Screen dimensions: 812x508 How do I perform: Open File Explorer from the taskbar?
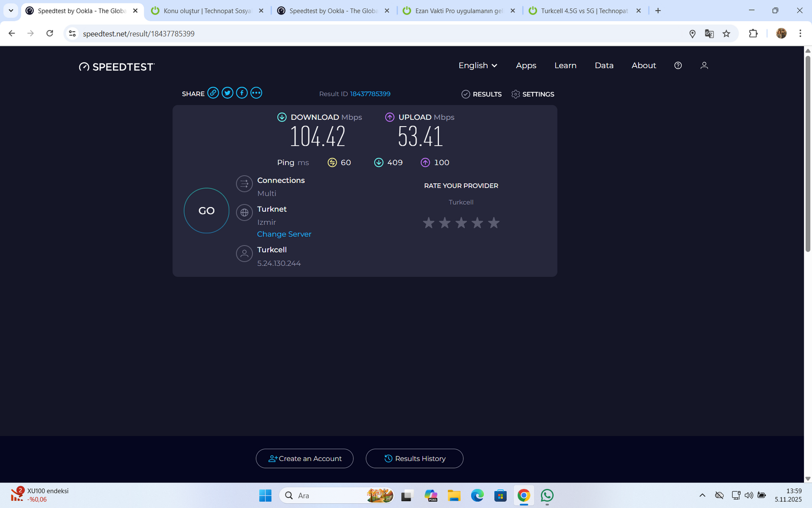pyautogui.click(x=454, y=495)
